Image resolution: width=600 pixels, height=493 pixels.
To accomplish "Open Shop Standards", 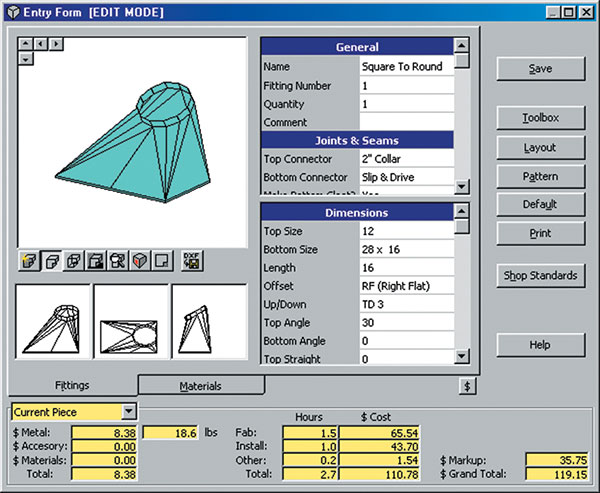I will [x=540, y=276].
